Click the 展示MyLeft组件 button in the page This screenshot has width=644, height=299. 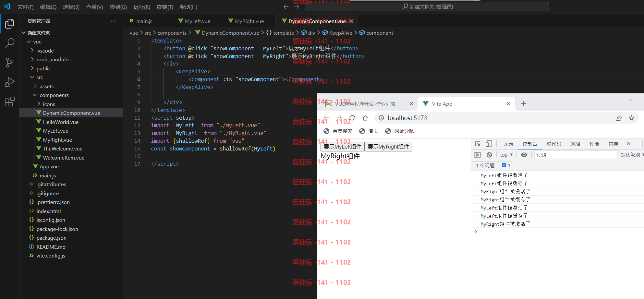pos(342,147)
